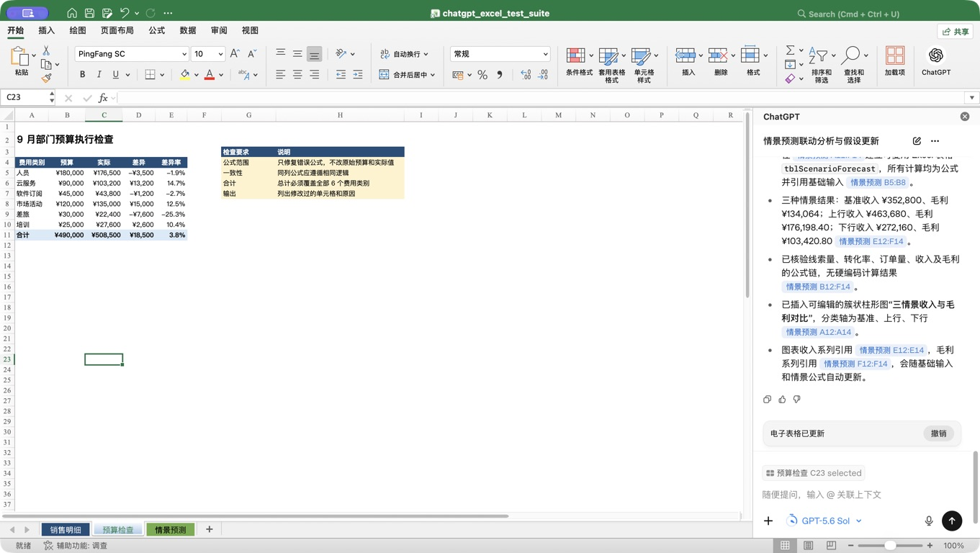The width and height of the screenshot is (980, 553).
Task: Open the 公式 ribbon tab
Action: [x=156, y=31]
